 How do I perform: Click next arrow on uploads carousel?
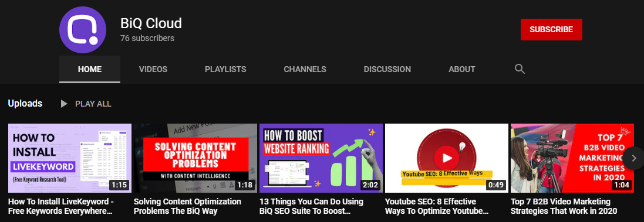point(633,158)
